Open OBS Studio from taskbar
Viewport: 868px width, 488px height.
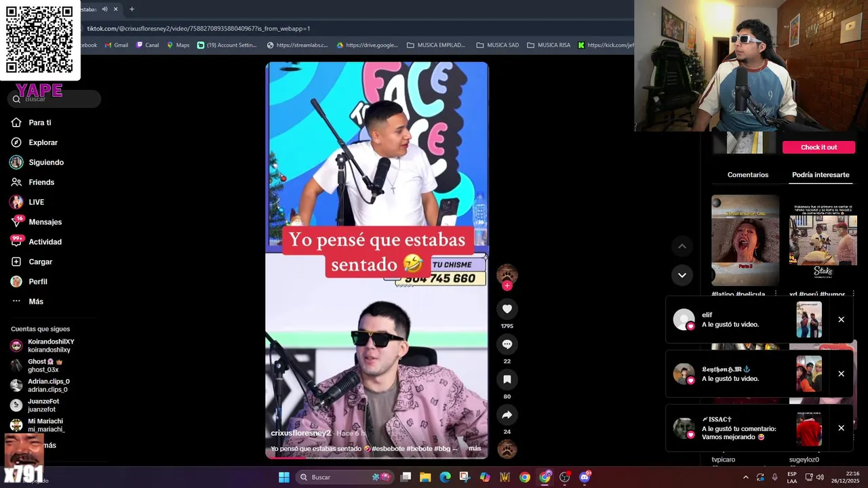tap(564, 477)
